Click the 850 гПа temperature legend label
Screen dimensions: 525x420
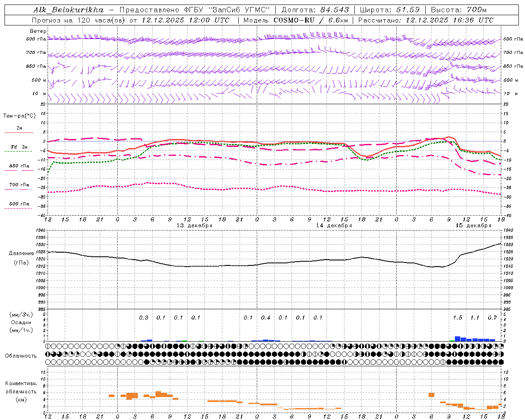pyautogui.click(x=19, y=166)
